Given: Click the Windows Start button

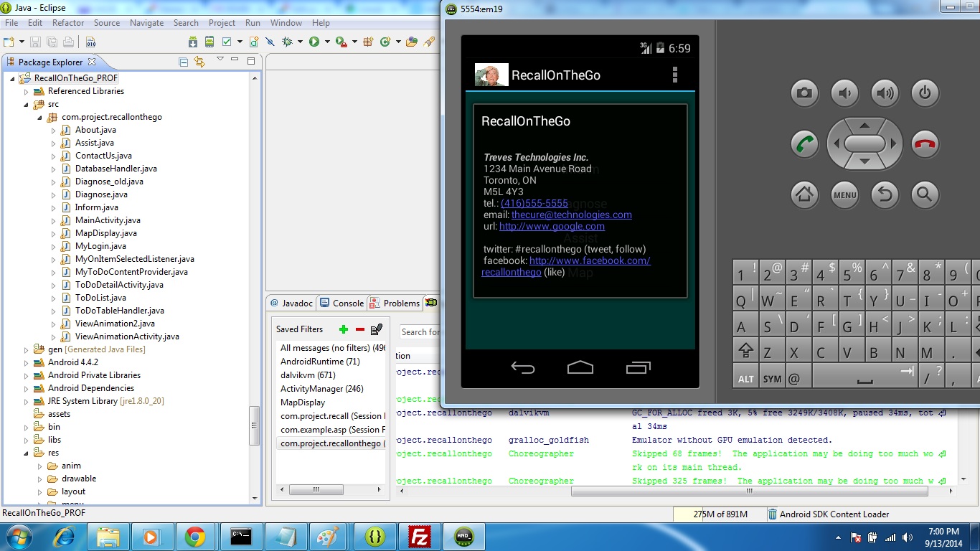Looking at the screenshot, I should point(18,537).
